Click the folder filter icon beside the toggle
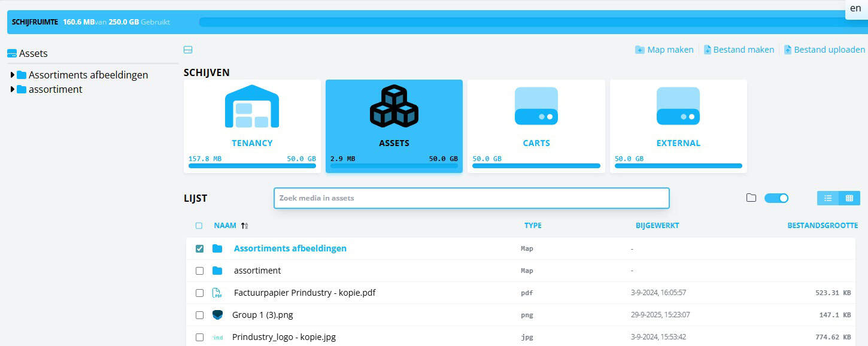868x346 pixels. tap(751, 197)
